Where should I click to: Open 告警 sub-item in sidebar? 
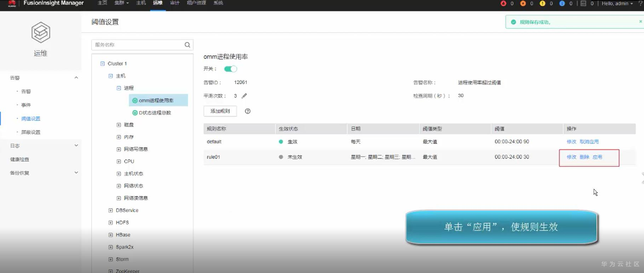[x=26, y=91]
